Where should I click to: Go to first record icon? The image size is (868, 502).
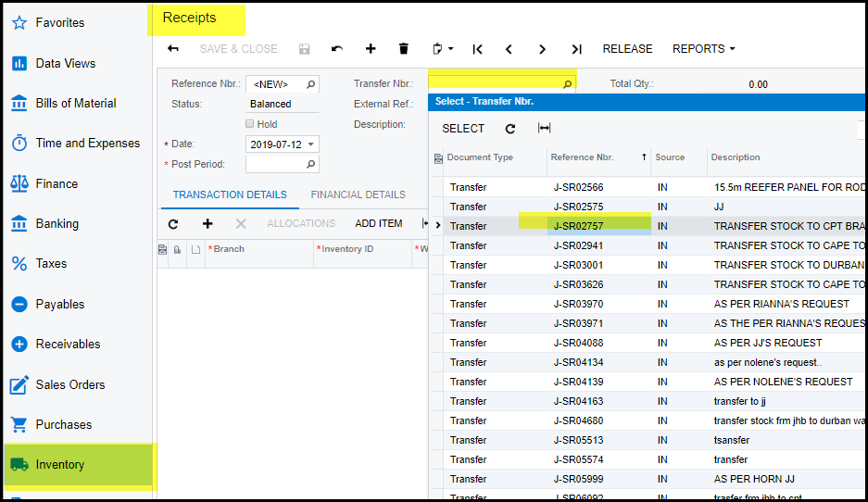(477, 49)
